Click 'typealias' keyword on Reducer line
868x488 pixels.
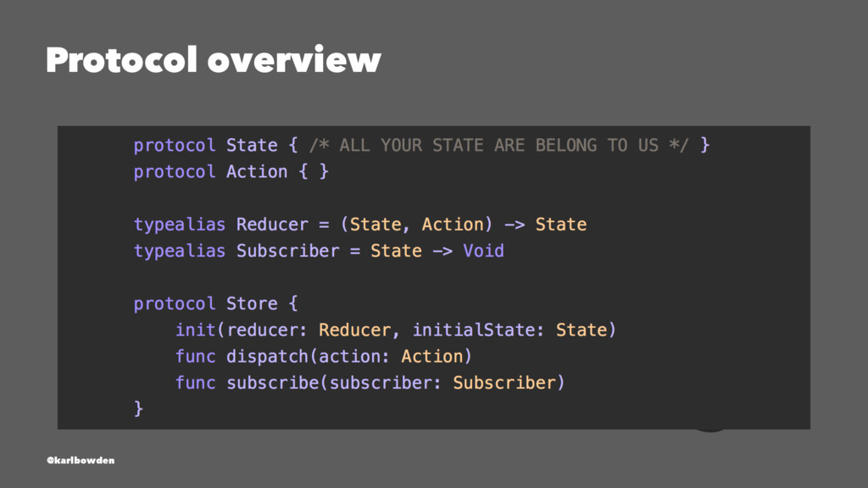click(180, 225)
